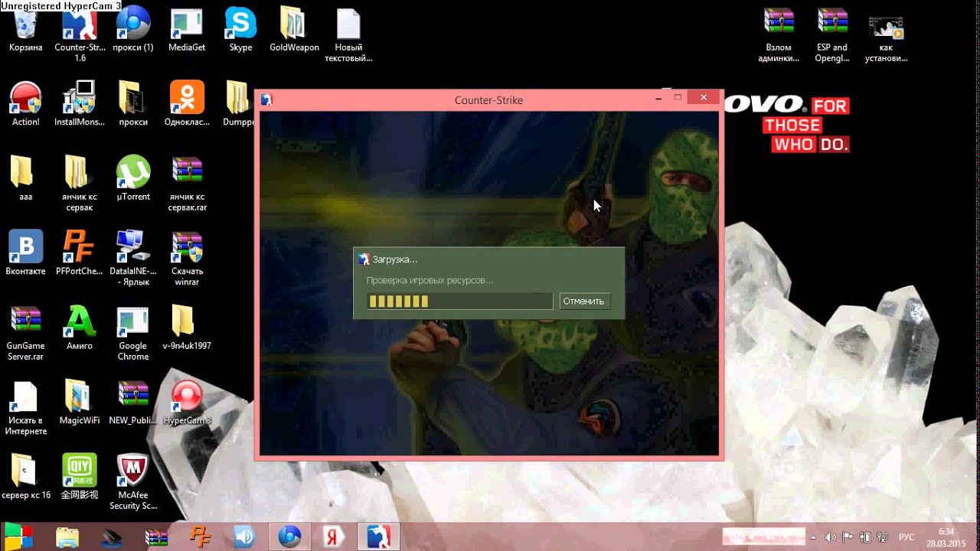Open the Action Center flag icon

coord(848,537)
